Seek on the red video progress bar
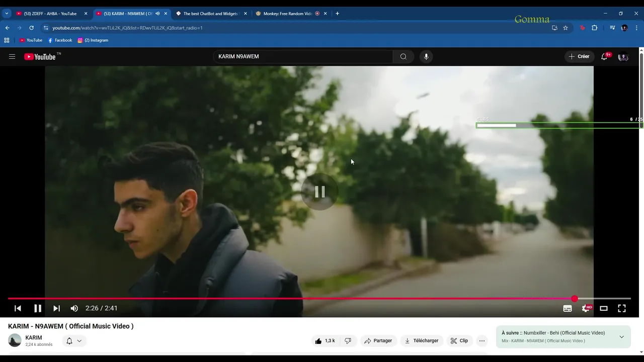This screenshot has width=644, height=362. (319, 299)
